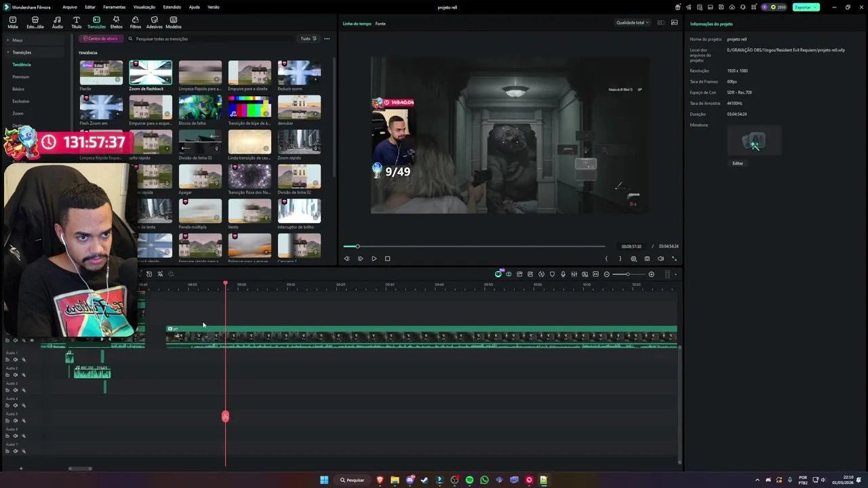Mute the Áudio 1 track
The image size is (868, 488).
point(16,360)
